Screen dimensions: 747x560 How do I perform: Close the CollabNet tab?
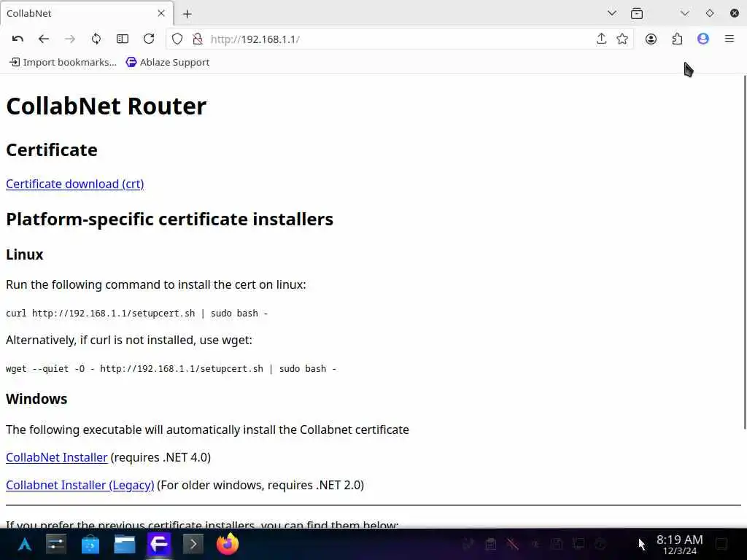(x=161, y=13)
